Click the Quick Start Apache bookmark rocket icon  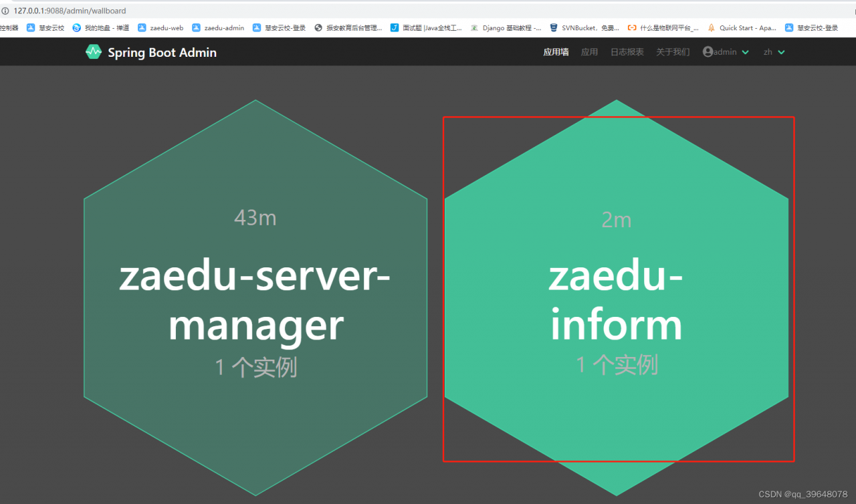[x=712, y=28]
